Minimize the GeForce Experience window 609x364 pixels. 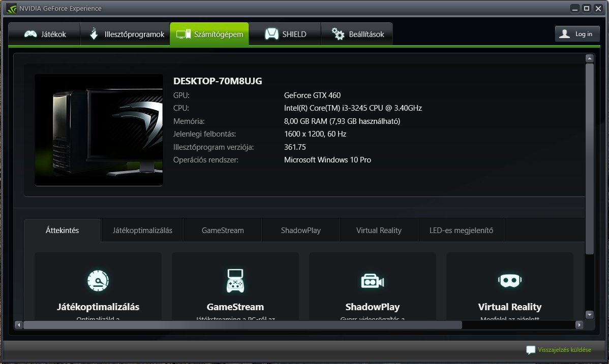pos(575,8)
